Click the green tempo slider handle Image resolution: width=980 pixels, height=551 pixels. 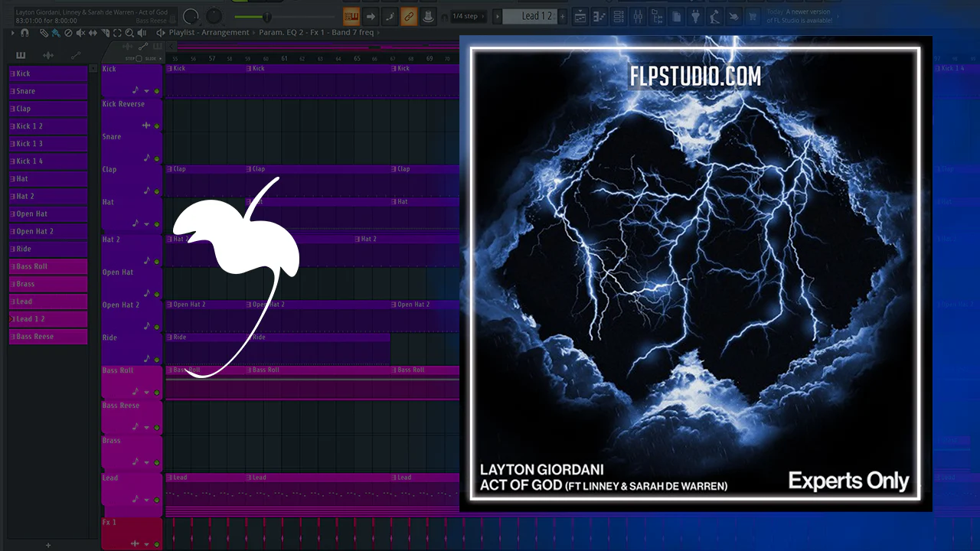(x=266, y=17)
